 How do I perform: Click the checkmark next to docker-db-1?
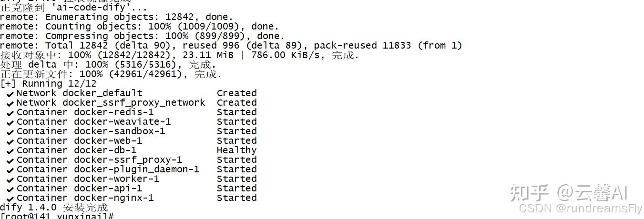[x=10, y=151]
